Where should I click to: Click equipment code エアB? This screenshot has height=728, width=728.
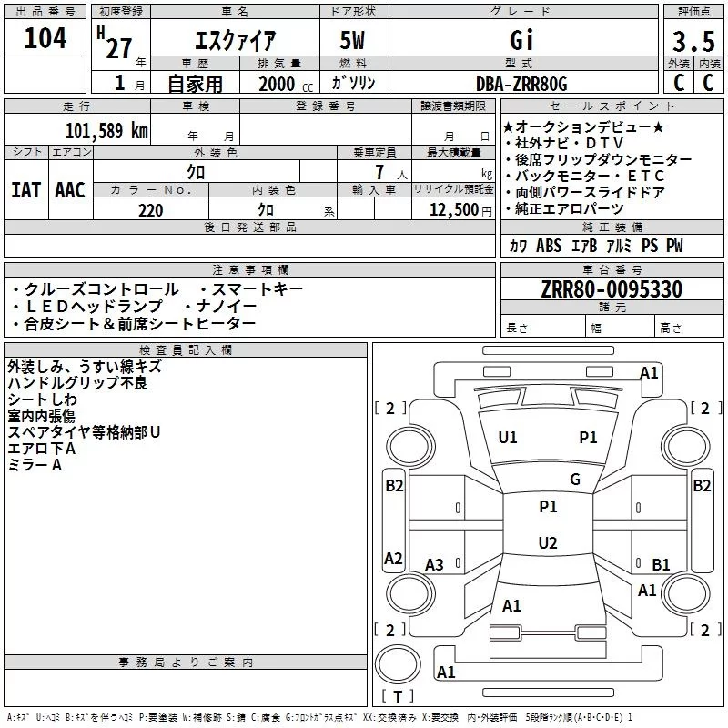tap(584, 245)
